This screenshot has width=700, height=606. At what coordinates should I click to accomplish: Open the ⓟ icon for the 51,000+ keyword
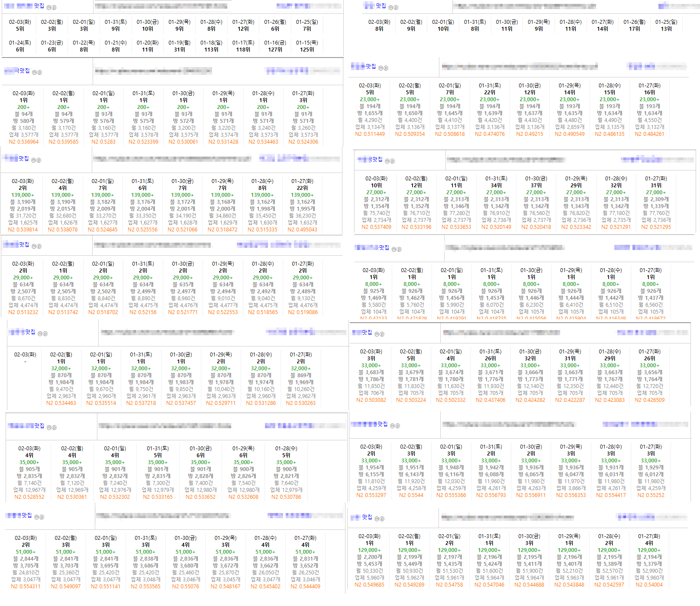[42, 517]
